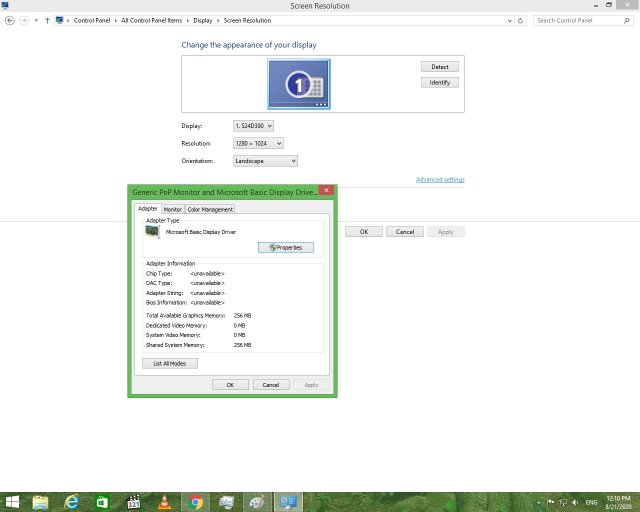
Task: Expand the Resolution dropdown
Action: click(253, 144)
